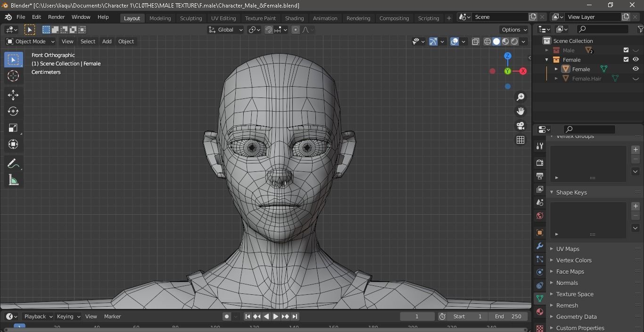Show the hidden Male collection
The height and width of the screenshot is (332, 644).
(636, 50)
